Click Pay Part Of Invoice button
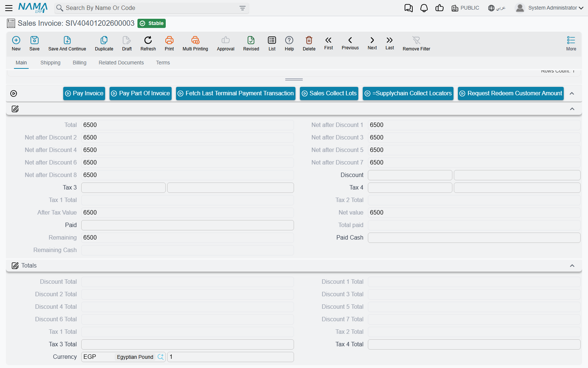Viewport: 588px width, 368px height. [x=140, y=93]
